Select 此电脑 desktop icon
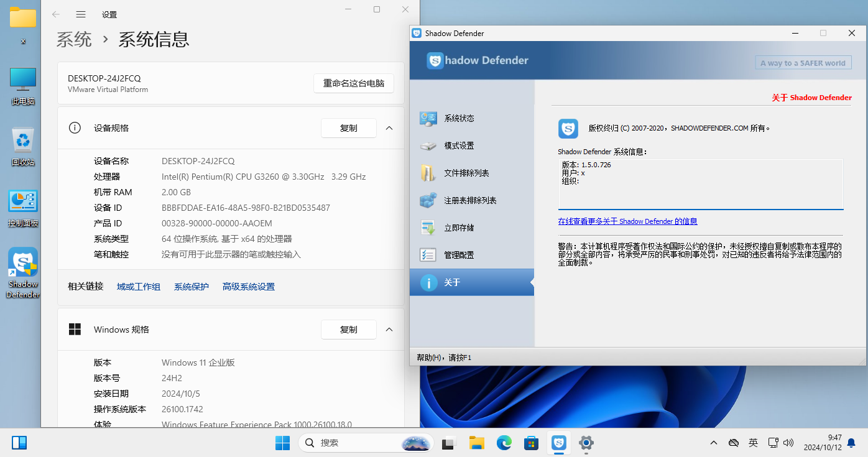This screenshot has height=457, width=868. (x=23, y=86)
